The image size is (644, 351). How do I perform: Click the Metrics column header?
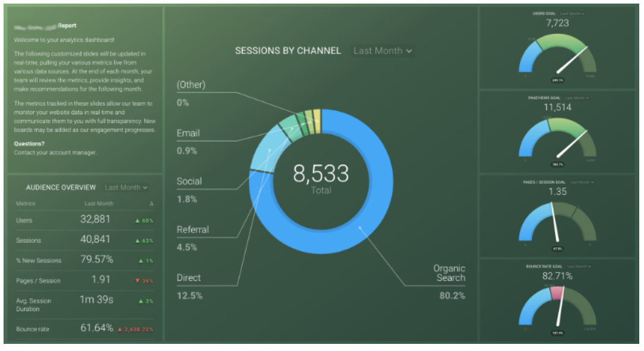[26, 203]
